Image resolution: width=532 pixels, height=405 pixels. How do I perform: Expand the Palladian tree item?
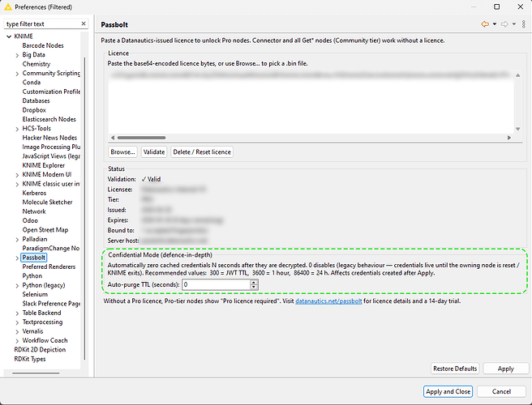click(x=17, y=240)
